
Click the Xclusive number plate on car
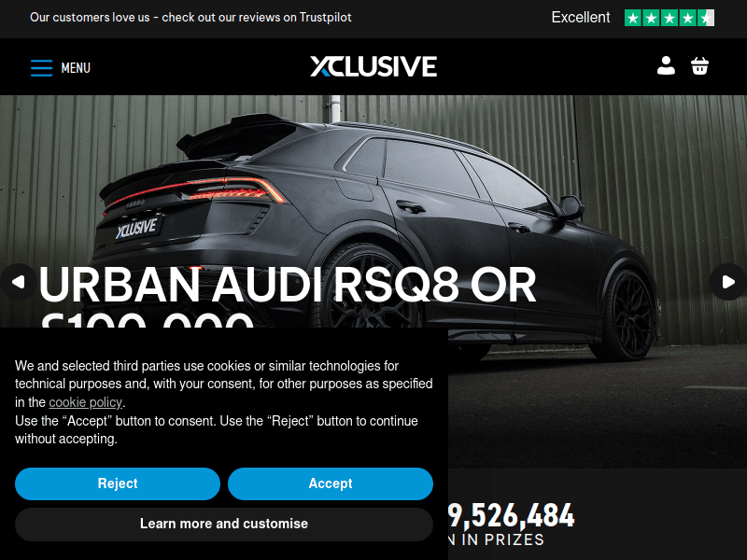136,228
